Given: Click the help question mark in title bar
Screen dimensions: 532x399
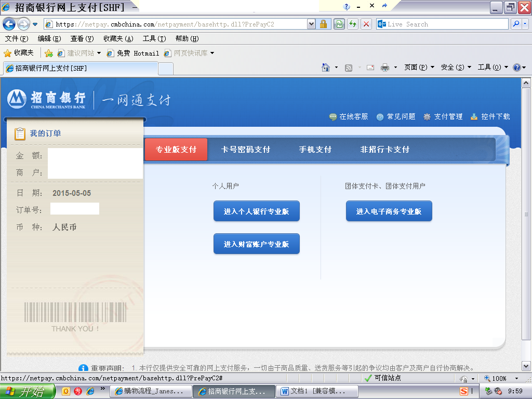Looking at the screenshot, I should [347, 6].
